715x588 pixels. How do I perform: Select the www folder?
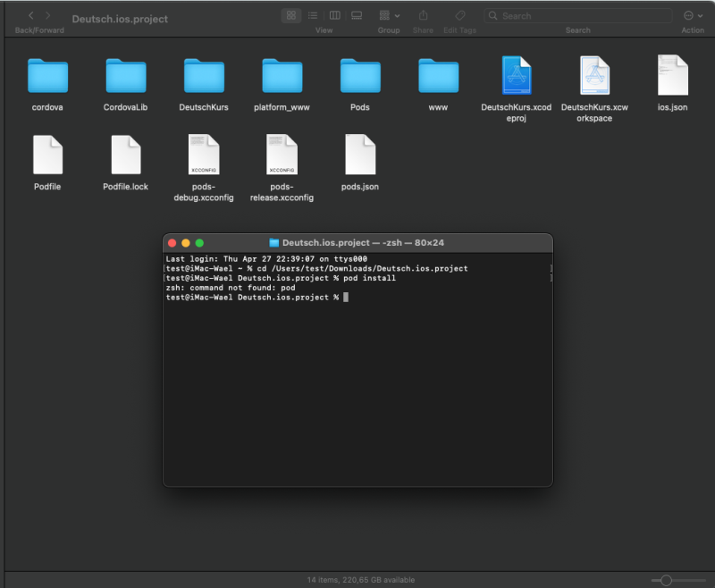tap(438, 76)
